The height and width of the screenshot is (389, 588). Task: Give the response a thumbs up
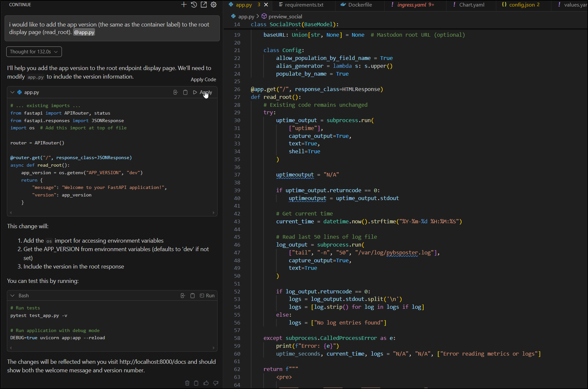tap(206, 383)
